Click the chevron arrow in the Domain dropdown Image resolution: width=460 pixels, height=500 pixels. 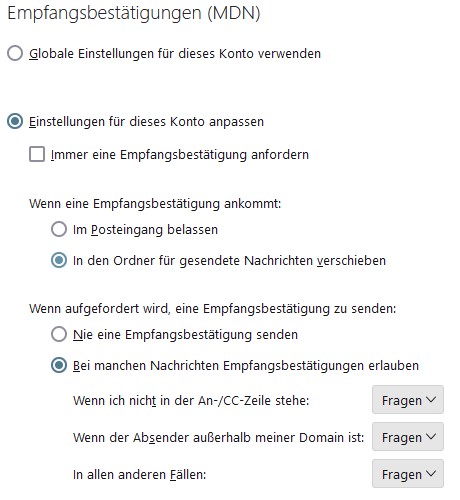tap(431, 437)
